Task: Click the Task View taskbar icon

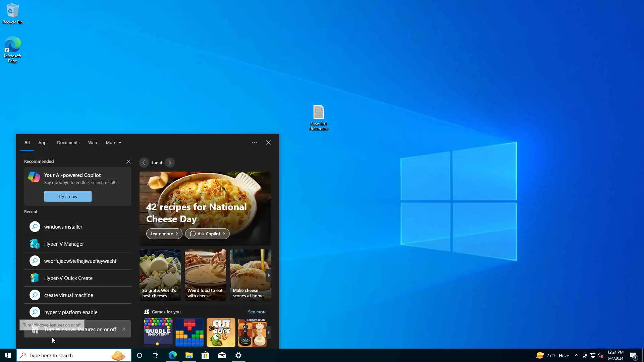Action: (x=156, y=355)
